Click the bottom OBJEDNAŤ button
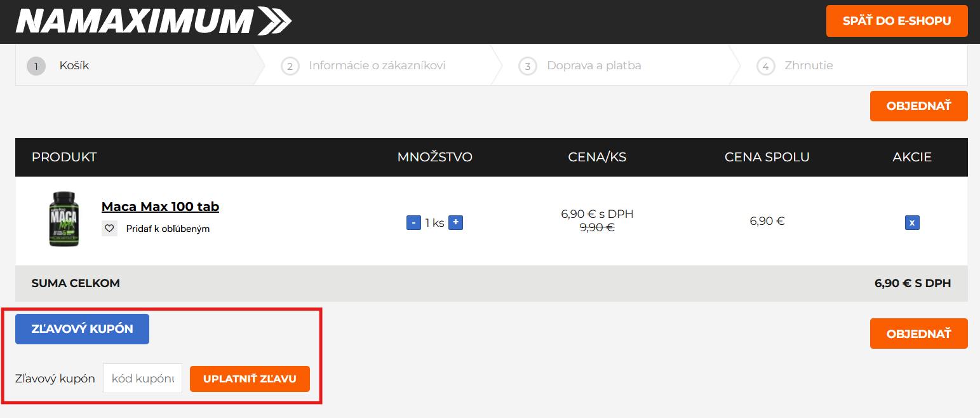Image resolution: width=980 pixels, height=418 pixels. point(918,334)
